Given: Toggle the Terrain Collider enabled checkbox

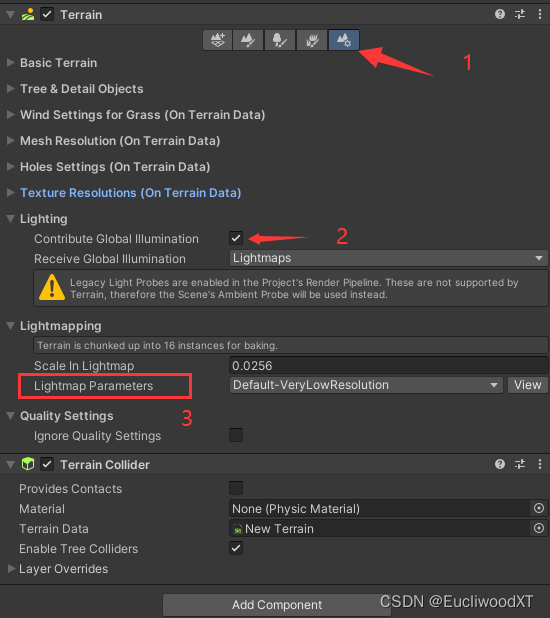Looking at the screenshot, I should click(x=47, y=464).
